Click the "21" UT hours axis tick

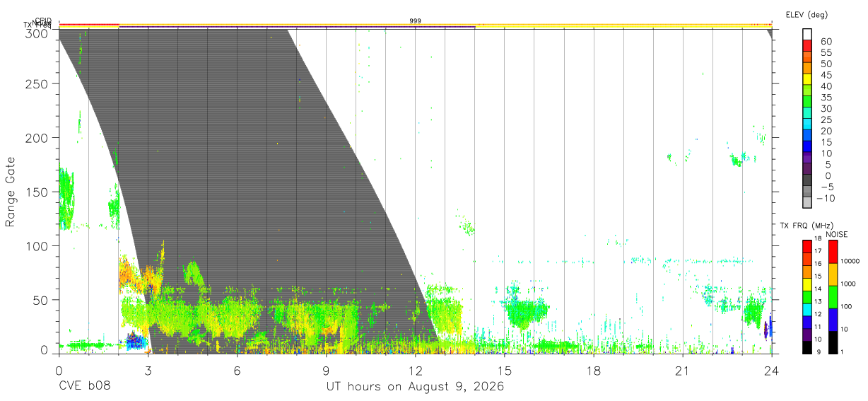click(x=682, y=370)
